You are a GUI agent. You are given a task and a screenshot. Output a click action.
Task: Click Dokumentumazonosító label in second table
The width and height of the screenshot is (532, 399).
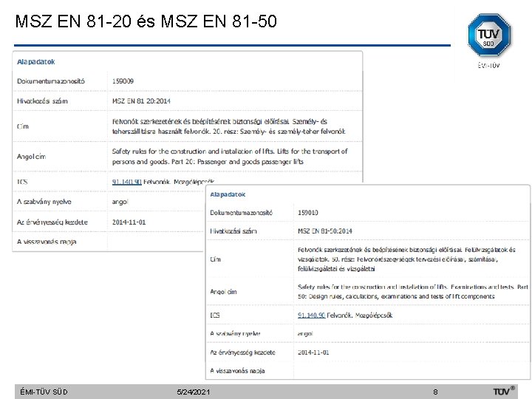coord(241,213)
